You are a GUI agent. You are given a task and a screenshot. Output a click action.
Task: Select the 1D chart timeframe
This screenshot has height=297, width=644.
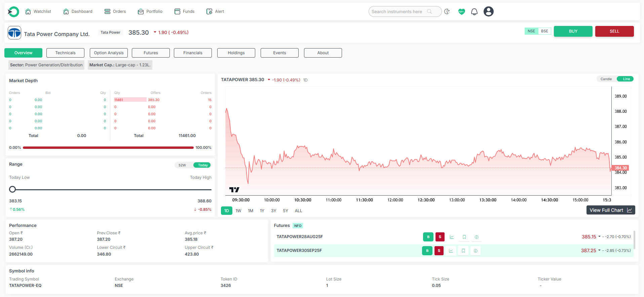click(226, 211)
